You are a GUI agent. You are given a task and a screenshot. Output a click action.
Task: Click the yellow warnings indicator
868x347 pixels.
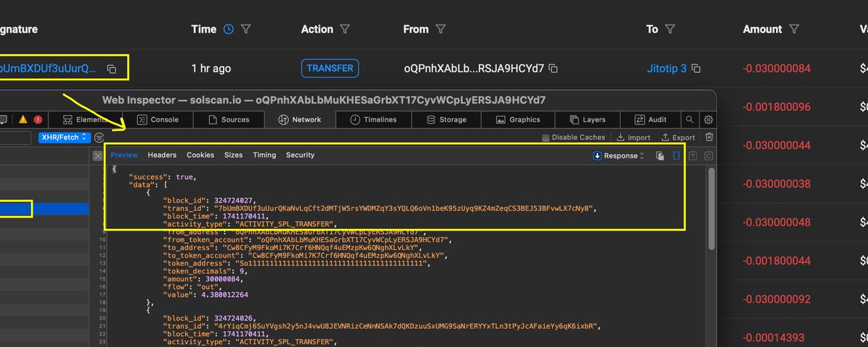tap(23, 119)
